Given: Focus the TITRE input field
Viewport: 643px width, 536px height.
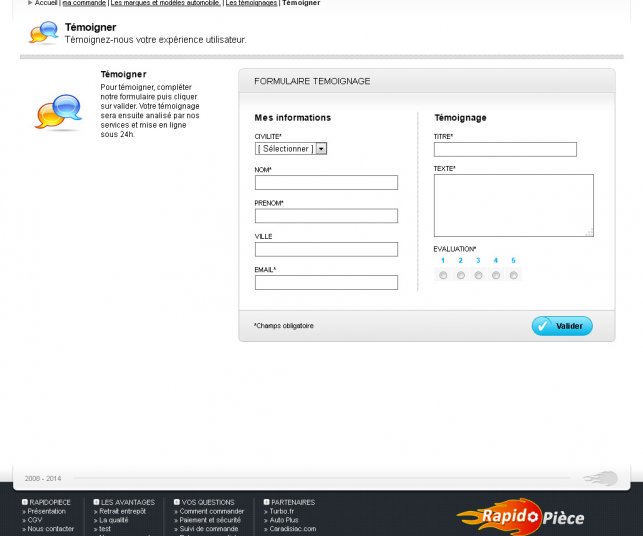Looking at the screenshot, I should coord(505,149).
